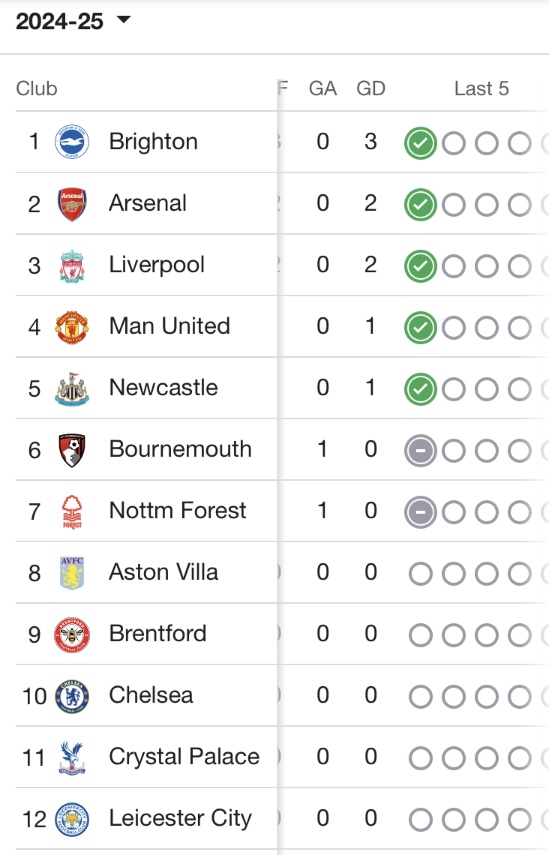This screenshot has height=855, width=549.
Task: Click the Man United club crest
Action: [72, 327]
